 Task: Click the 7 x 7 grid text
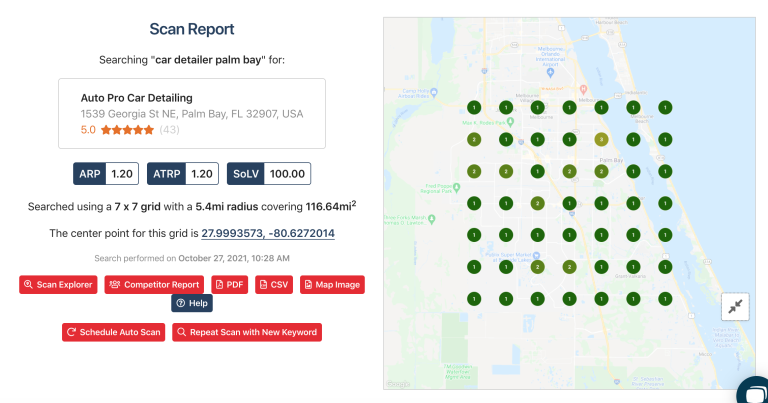pos(138,207)
